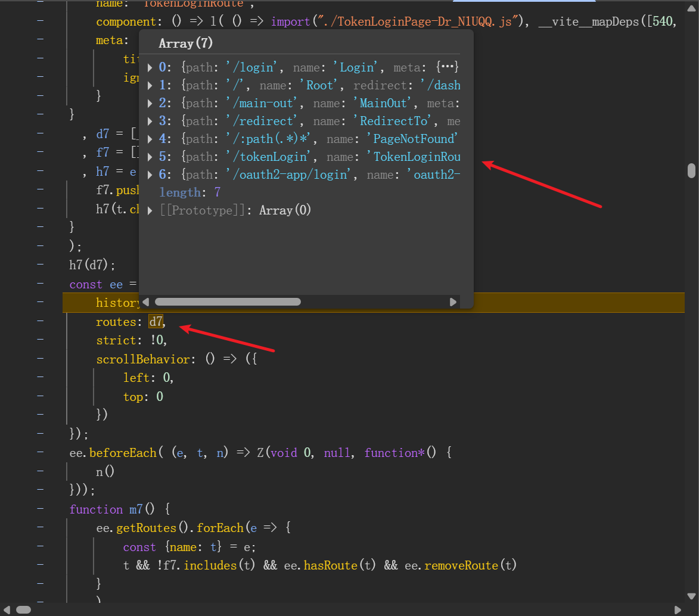Click the popup's right scroll arrow
The height and width of the screenshot is (616, 699).
pyautogui.click(x=453, y=302)
